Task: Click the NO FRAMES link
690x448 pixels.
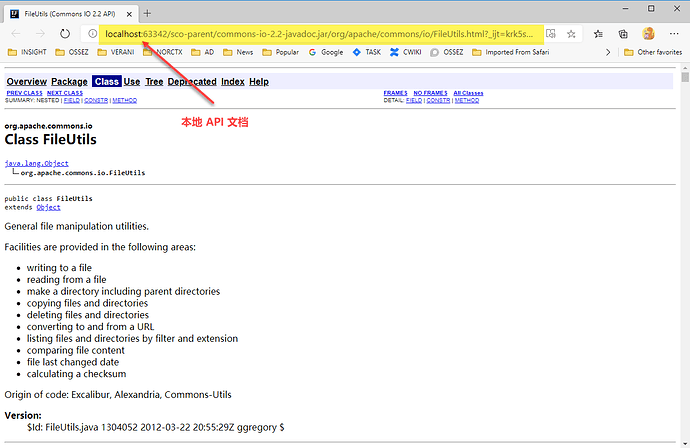Action: tap(430, 93)
